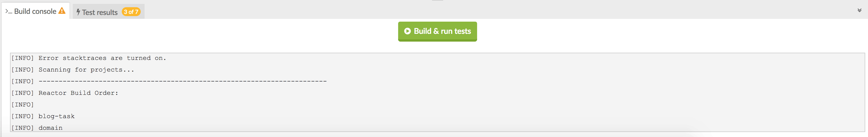Collapse the panel with the double-chevron arrow
This screenshot has height=137, width=868.
859,11
